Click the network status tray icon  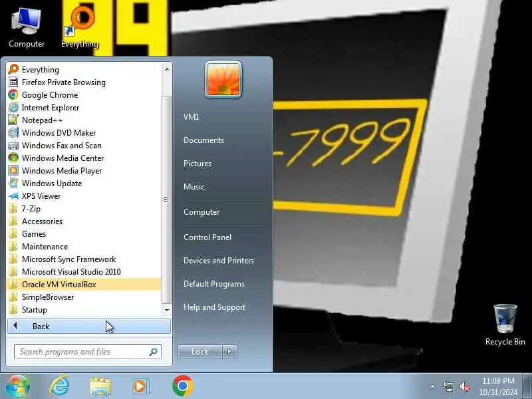448,386
